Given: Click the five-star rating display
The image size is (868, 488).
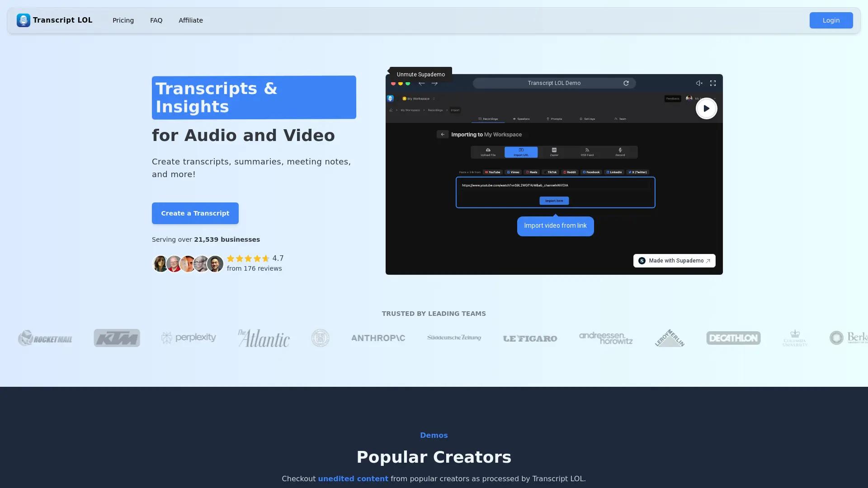Looking at the screenshot, I should (x=248, y=258).
